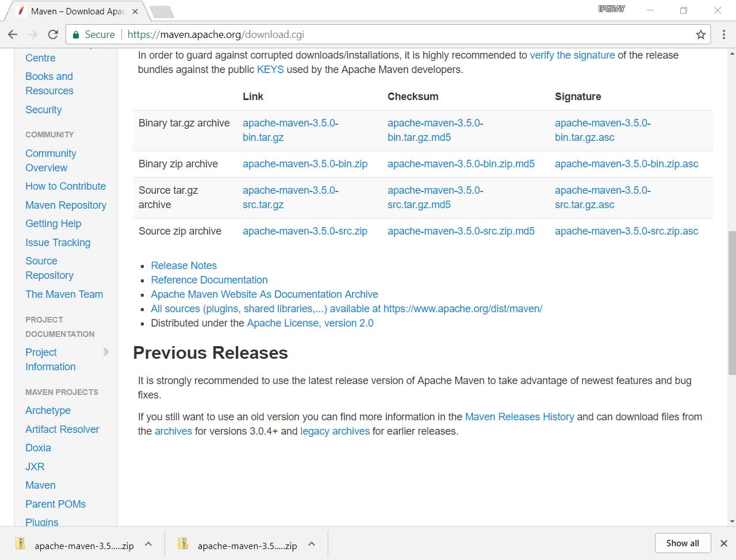Click the page refresh icon

(x=53, y=34)
